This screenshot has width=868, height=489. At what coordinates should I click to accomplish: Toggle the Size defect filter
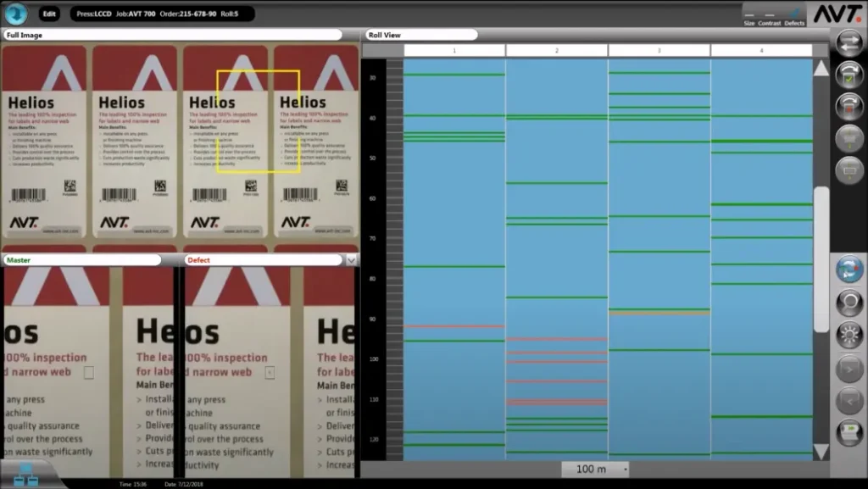749,19
